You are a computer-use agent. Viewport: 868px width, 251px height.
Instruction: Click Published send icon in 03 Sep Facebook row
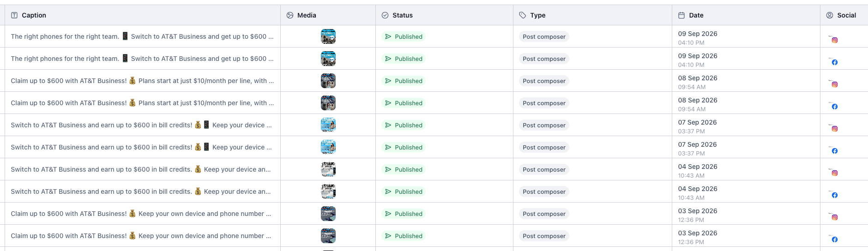pyautogui.click(x=388, y=236)
